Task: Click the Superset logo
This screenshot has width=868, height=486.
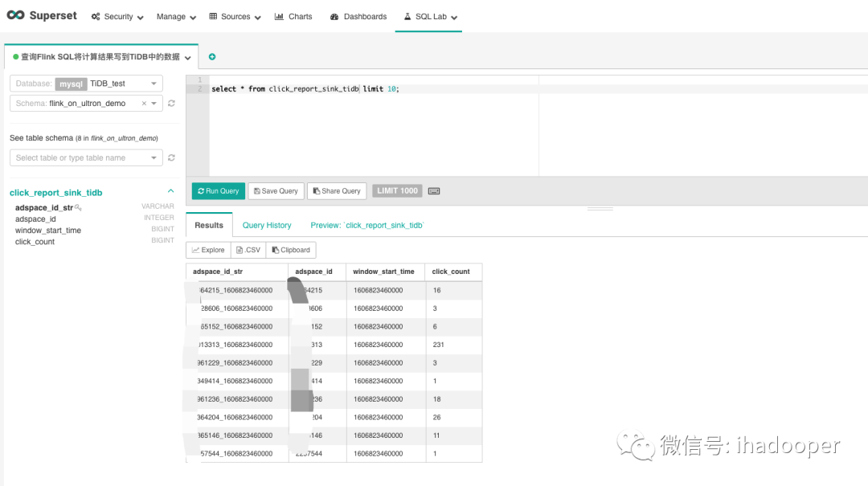Action: 42,15
